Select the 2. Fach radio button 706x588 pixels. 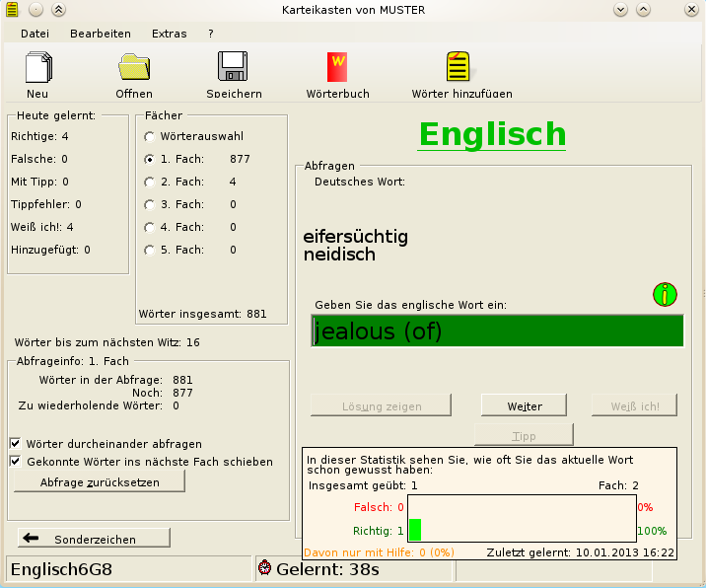point(149,183)
